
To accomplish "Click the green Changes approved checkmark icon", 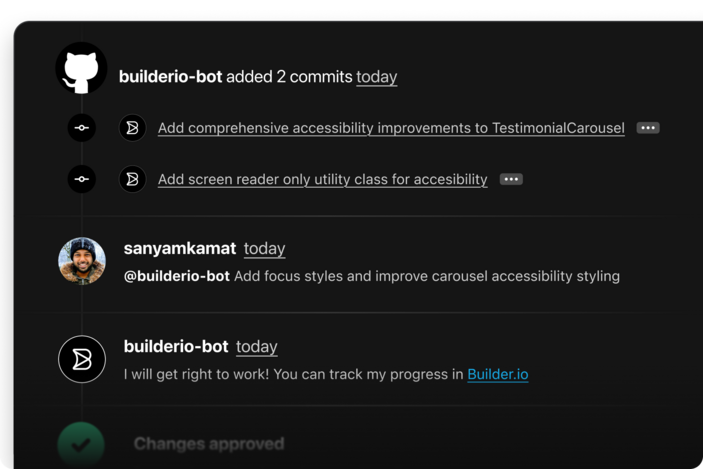I will click(x=82, y=444).
